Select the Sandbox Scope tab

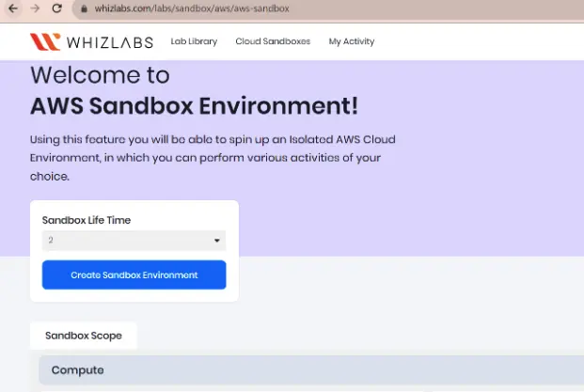tap(84, 336)
